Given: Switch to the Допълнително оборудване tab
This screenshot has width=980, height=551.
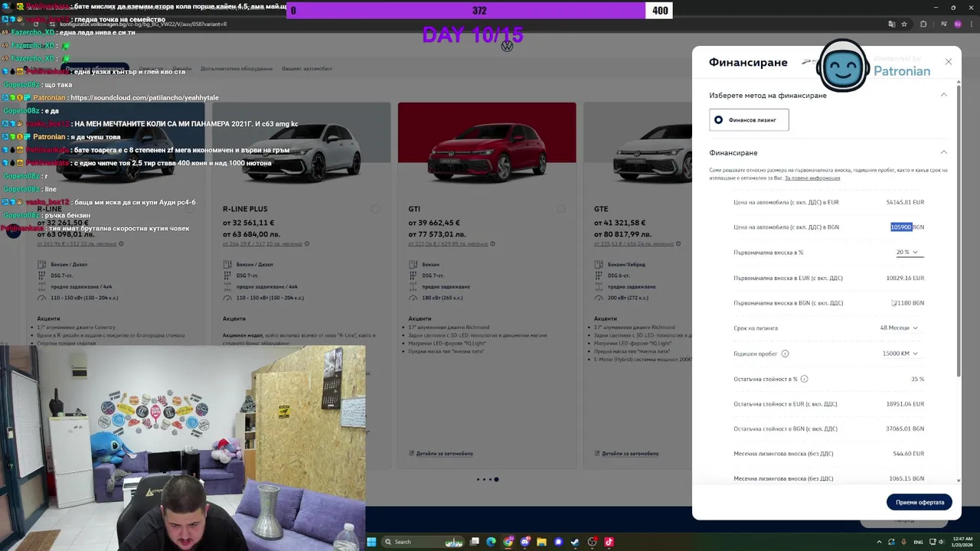Looking at the screenshot, I should 237,69.
